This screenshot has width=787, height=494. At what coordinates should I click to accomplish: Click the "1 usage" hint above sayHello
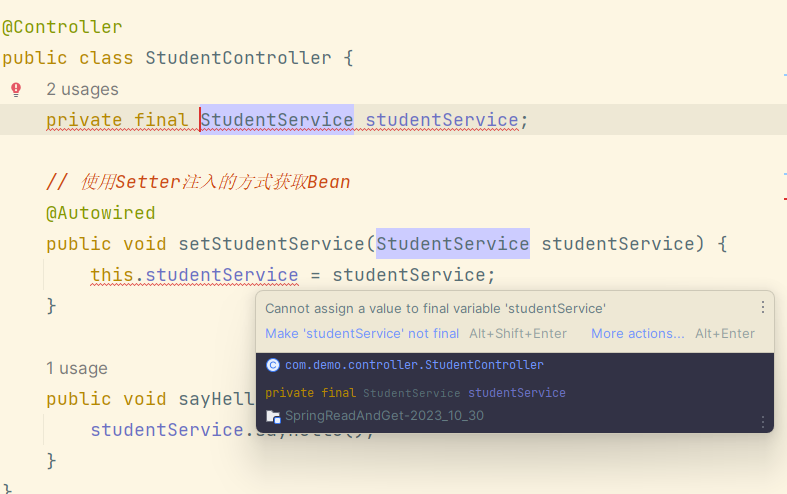tap(76, 368)
